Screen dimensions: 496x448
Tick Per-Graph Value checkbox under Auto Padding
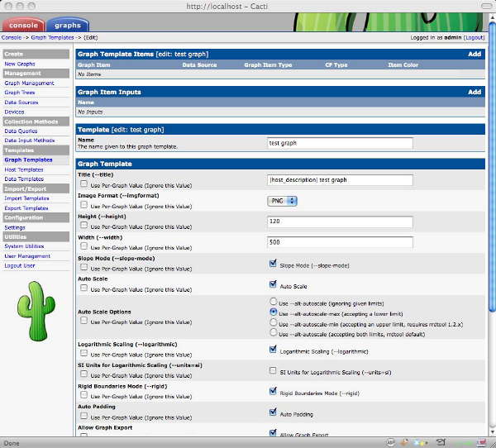83,416
